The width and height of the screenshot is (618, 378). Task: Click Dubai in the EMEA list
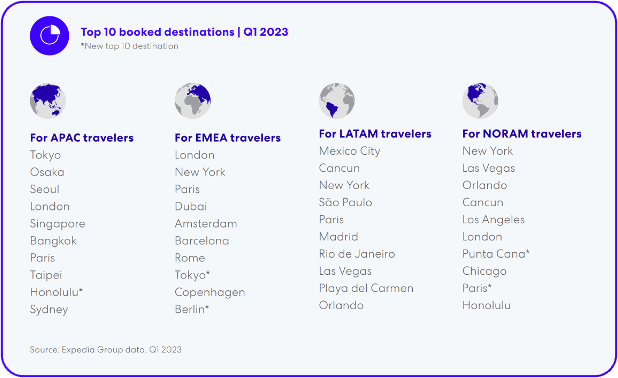click(191, 207)
